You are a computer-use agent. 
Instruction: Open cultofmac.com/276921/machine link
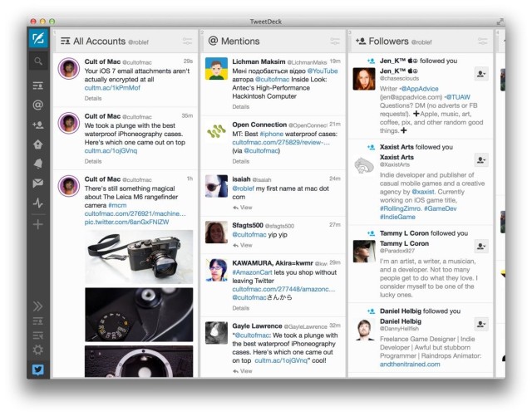pyautogui.click(x=135, y=213)
